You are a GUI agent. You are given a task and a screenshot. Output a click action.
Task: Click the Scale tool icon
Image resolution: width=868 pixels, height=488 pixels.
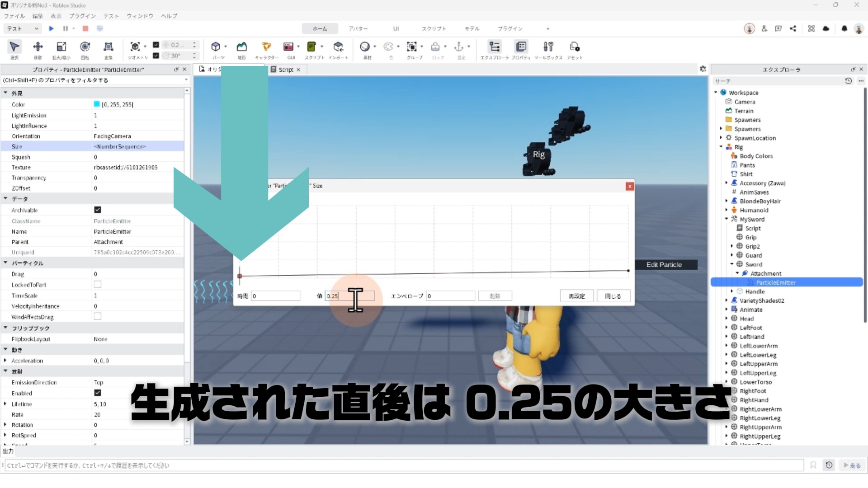pos(61,47)
